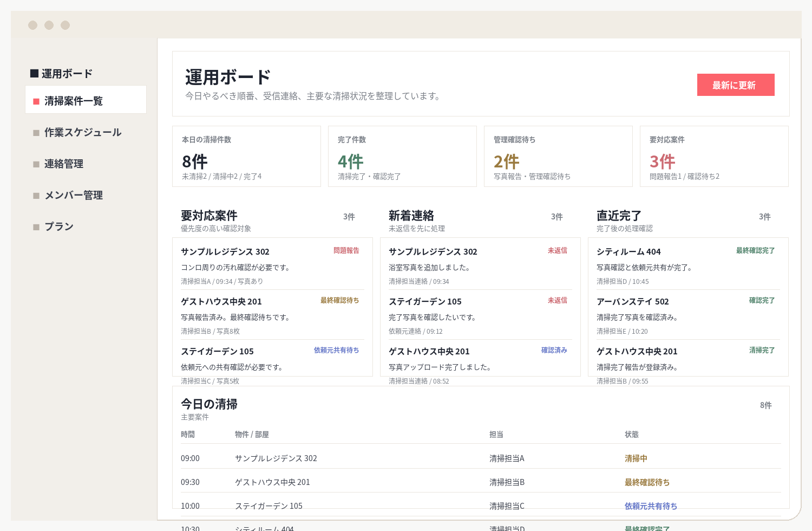Click the 新着連絡 section heading
812x531 pixels.
pyautogui.click(x=411, y=216)
